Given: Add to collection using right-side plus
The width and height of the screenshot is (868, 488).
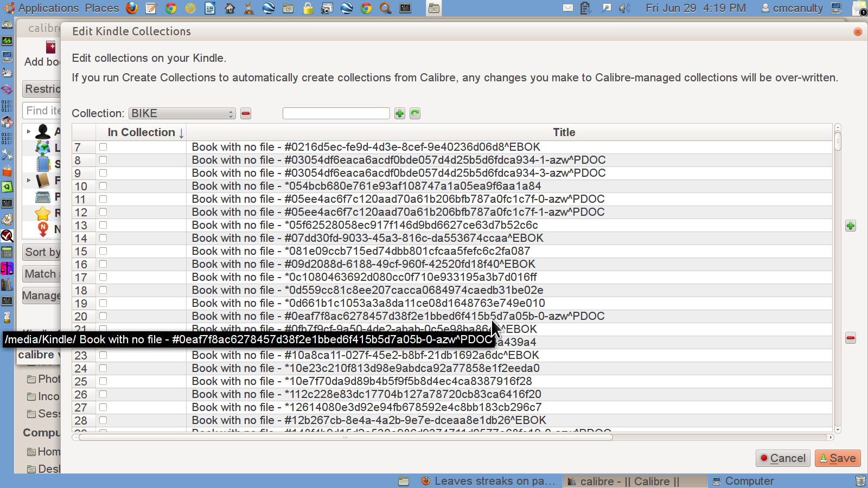Looking at the screenshot, I should pos(851,226).
